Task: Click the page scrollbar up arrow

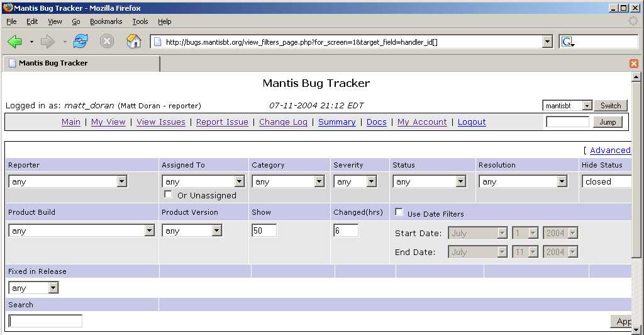Action: tap(636, 77)
